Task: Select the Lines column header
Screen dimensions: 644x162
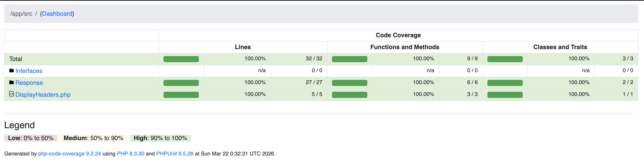Action: (x=242, y=47)
